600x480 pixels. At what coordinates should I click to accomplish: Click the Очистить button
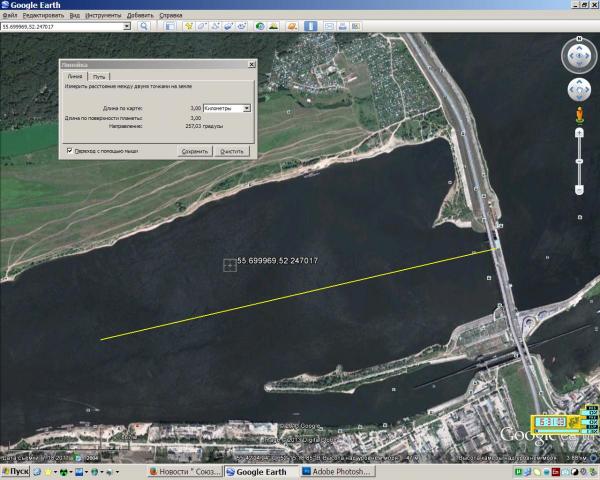coord(231,151)
